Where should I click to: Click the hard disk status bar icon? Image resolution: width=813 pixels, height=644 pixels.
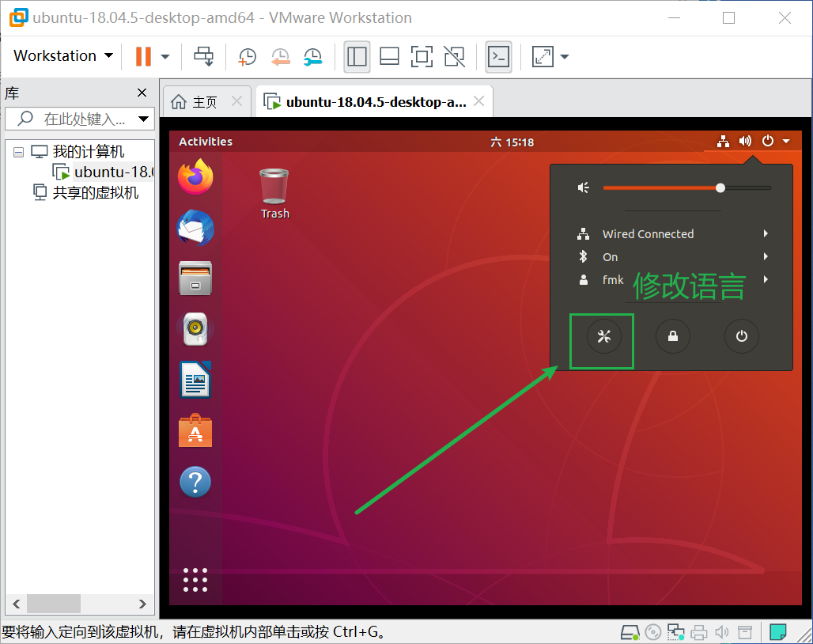[x=630, y=632]
